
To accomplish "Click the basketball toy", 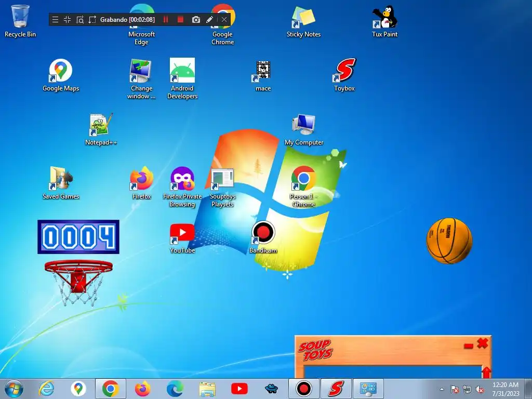I will point(449,241).
